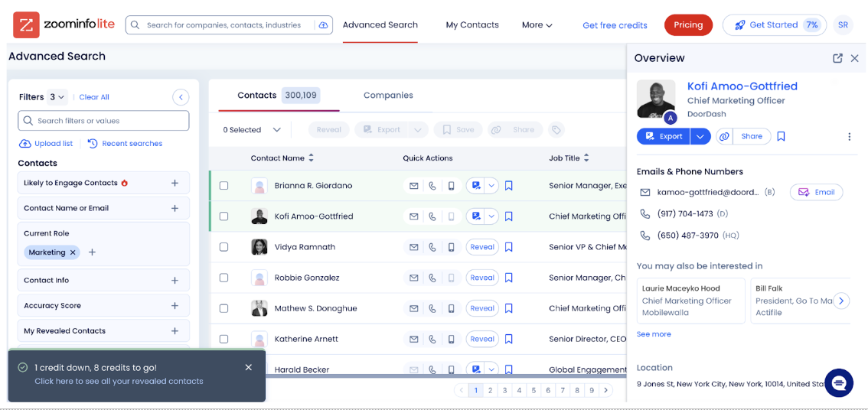
Task: Select checkbox for Brianna R. Giordano
Action: (x=224, y=186)
